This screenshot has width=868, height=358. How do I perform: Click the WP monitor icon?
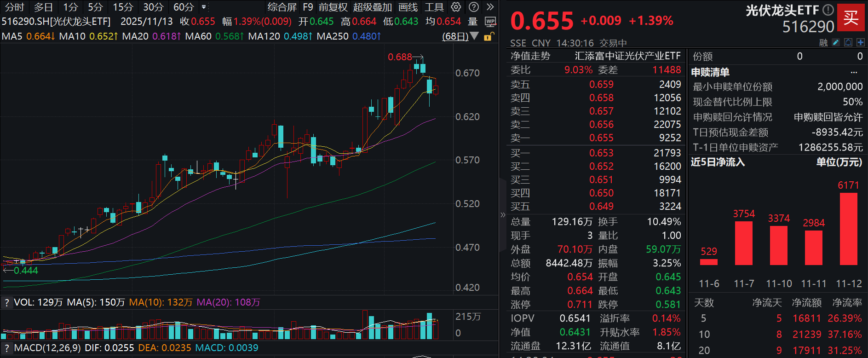[490, 22]
